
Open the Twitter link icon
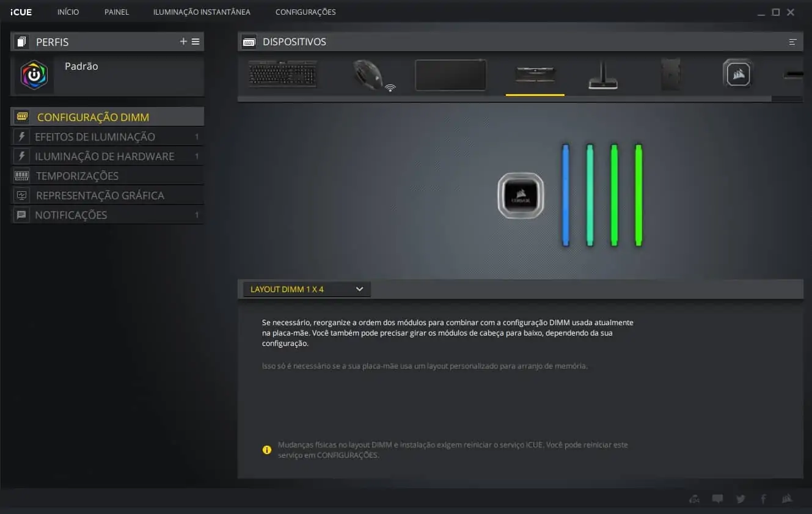pyautogui.click(x=741, y=499)
